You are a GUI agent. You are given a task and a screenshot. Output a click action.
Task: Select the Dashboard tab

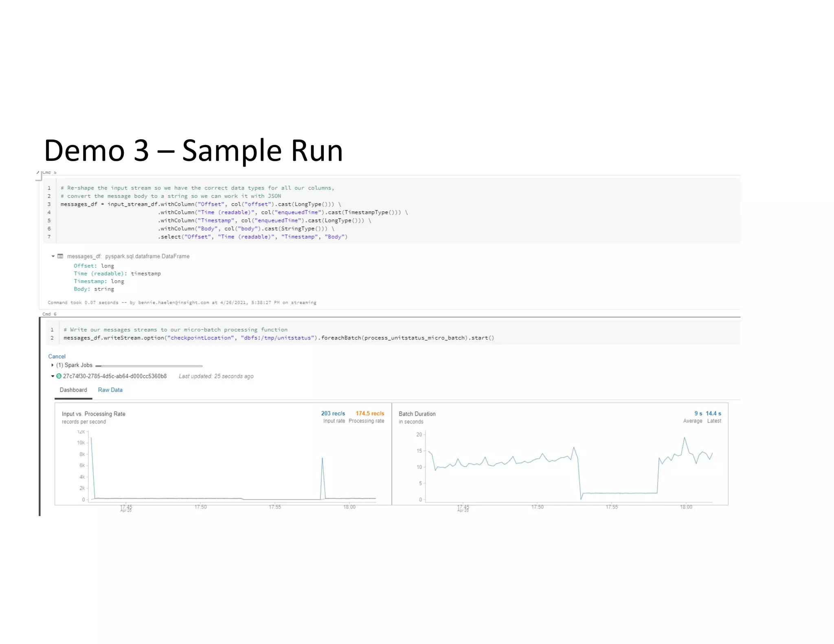coord(73,390)
